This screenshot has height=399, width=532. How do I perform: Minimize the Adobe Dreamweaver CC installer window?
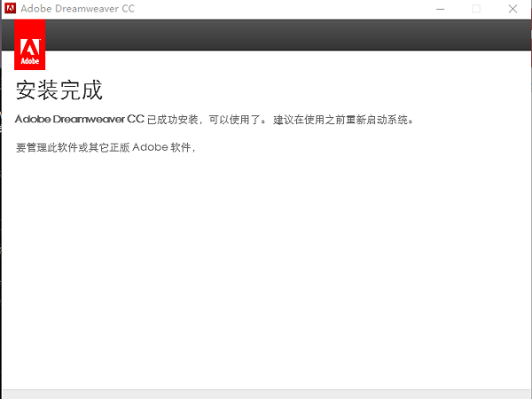[441, 9]
